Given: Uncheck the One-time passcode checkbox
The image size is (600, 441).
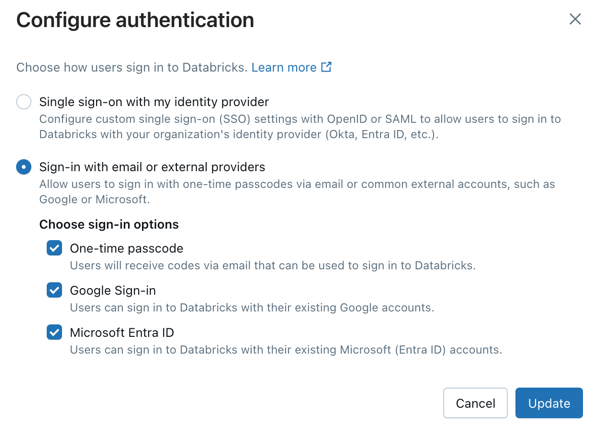Looking at the screenshot, I should tap(54, 248).
